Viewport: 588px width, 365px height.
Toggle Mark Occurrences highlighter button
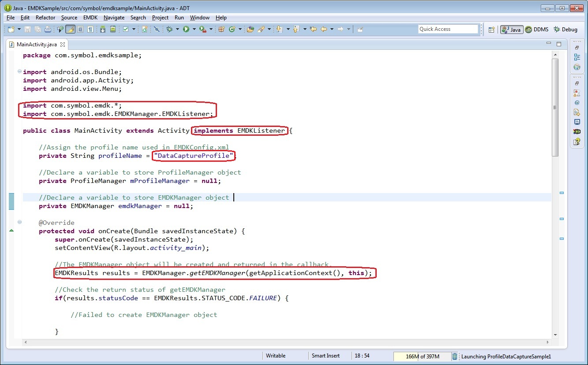click(x=70, y=29)
